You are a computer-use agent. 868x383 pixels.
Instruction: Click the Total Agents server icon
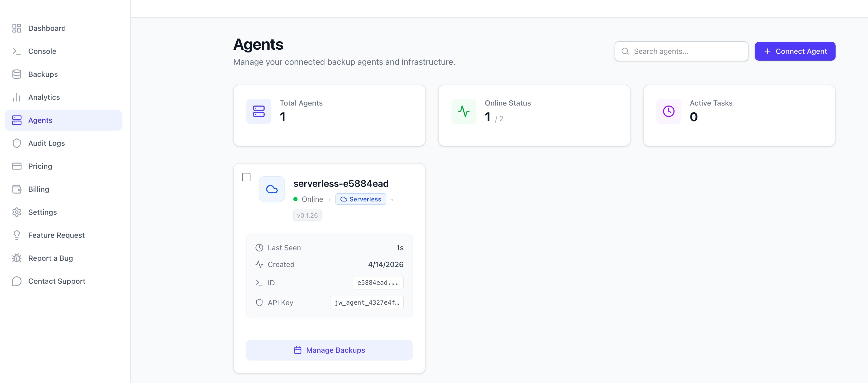[259, 111]
